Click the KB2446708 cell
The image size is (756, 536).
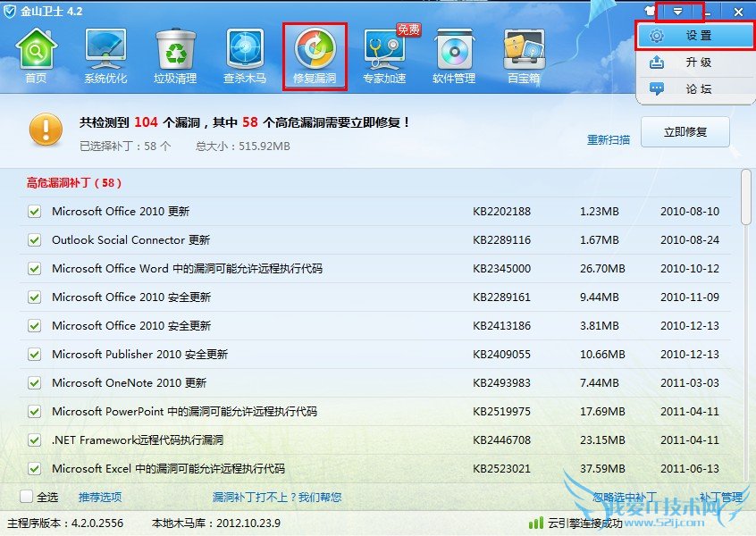click(x=501, y=440)
